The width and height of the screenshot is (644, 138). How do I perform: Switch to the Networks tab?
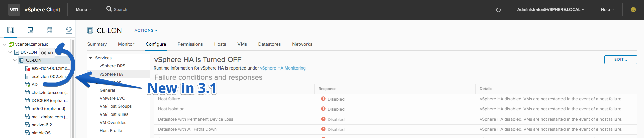tap(302, 44)
